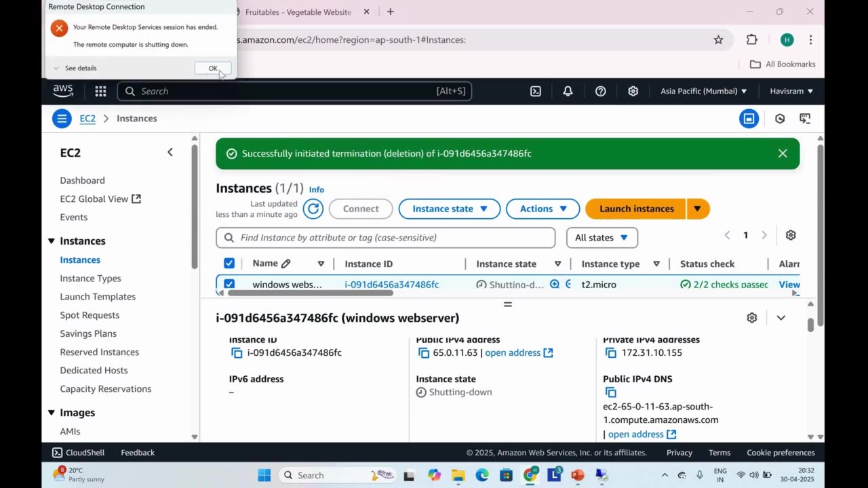Open AMIs in sidebar
Screen dimensions: 868x488
70,431
